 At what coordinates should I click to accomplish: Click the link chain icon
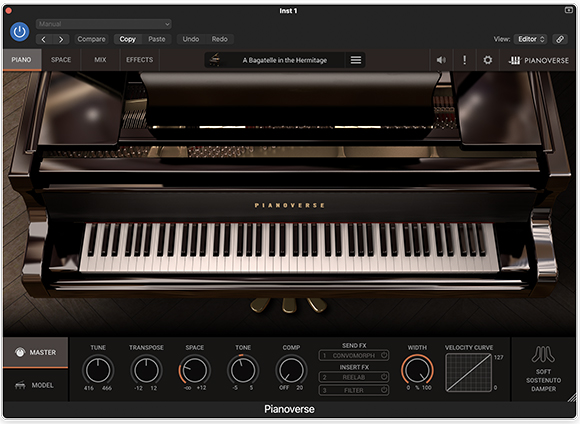pyautogui.click(x=560, y=39)
